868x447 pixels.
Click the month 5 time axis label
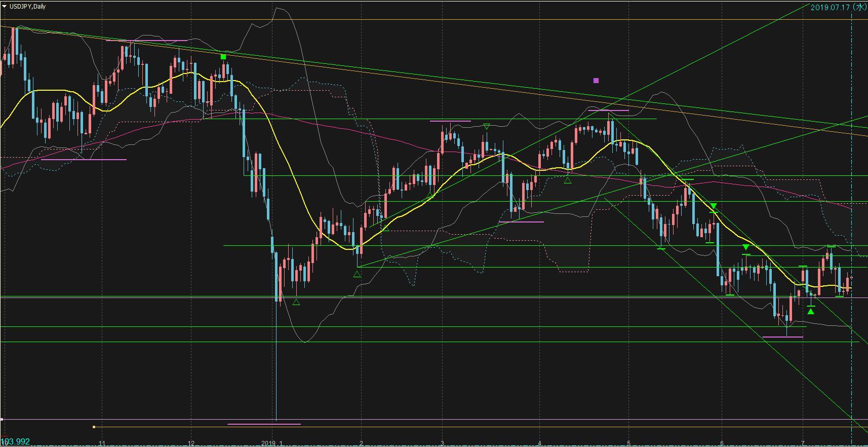[x=628, y=443]
